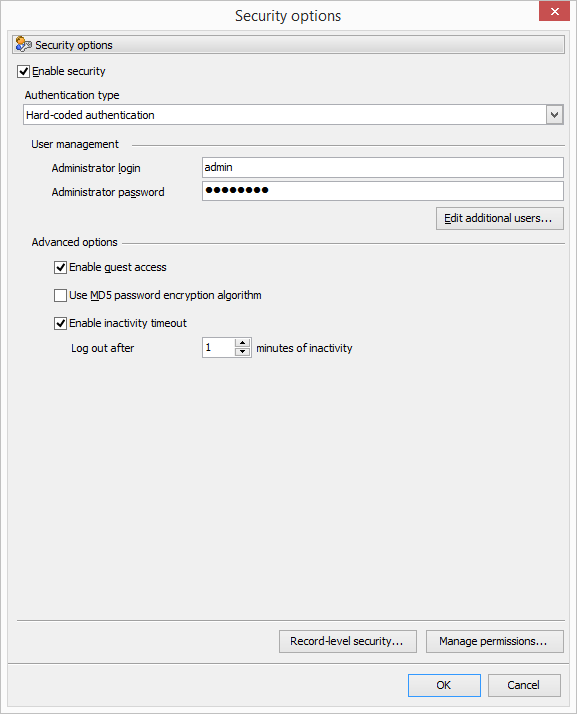Click the Security options title bar
The image size is (577, 714).
(x=288, y=16)
